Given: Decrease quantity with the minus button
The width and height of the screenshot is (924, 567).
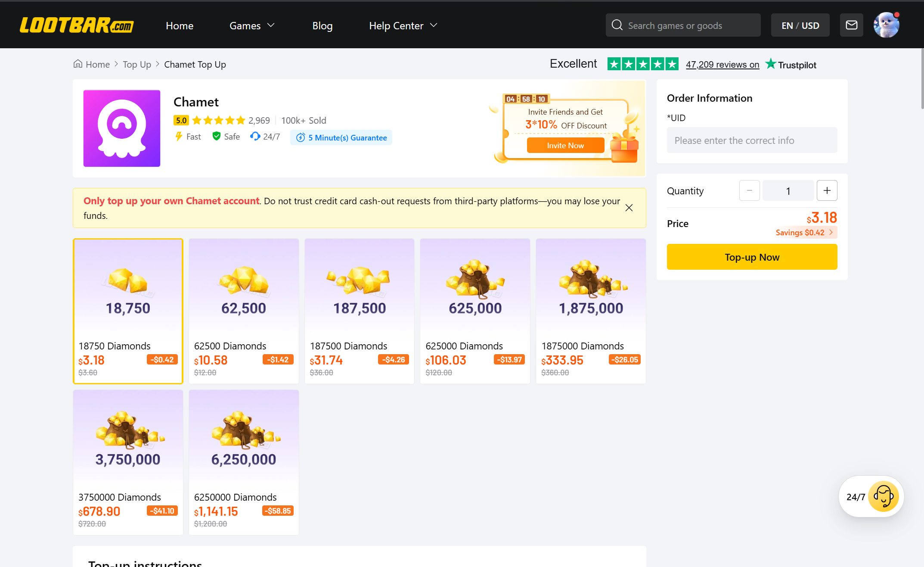Looking at the screenshot, I should coord(750,190).
